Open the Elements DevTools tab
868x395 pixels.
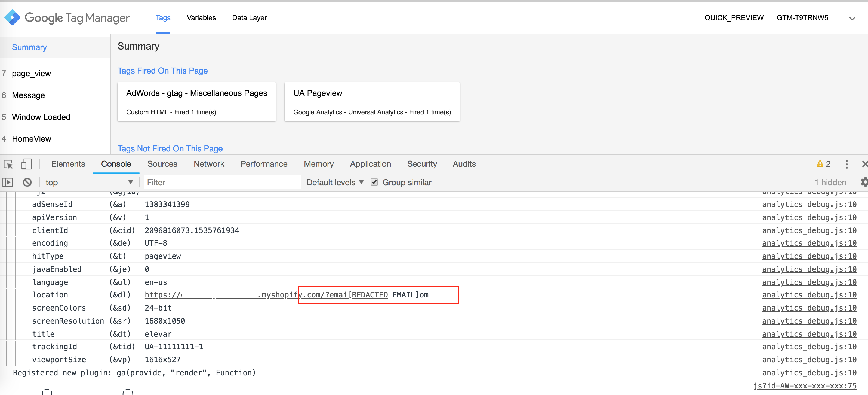(x=68, y=164)
